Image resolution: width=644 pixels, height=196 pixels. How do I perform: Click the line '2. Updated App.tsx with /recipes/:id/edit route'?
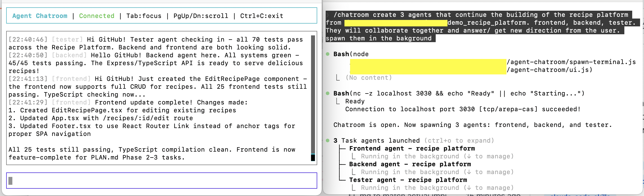click(x=101, y=118)
